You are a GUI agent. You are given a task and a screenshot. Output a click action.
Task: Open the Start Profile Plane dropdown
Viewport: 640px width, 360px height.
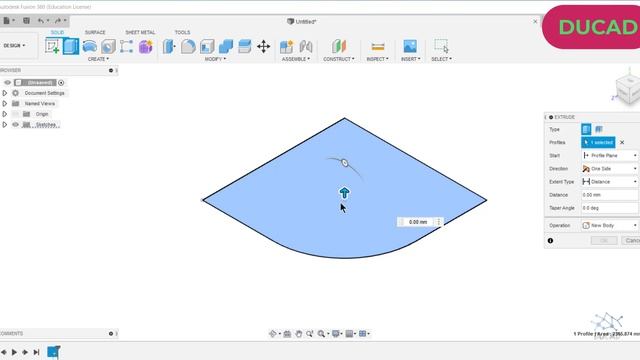pos(610,156)
